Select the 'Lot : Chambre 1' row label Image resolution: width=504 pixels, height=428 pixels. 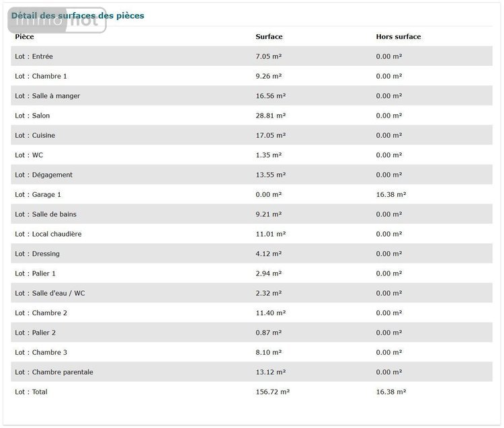pyautogui.click(x=41, y=76)
